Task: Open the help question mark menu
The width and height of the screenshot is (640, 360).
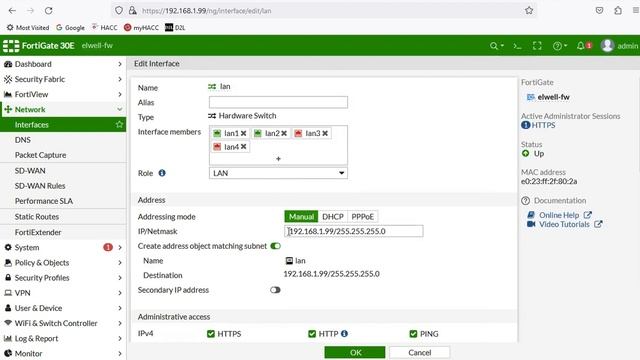Action: (x=559, y=46)
